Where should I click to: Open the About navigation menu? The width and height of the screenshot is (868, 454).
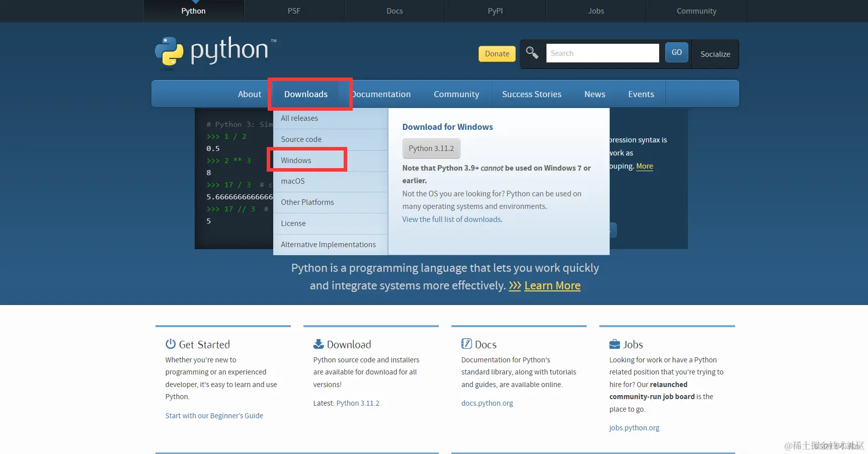[250, 94]
